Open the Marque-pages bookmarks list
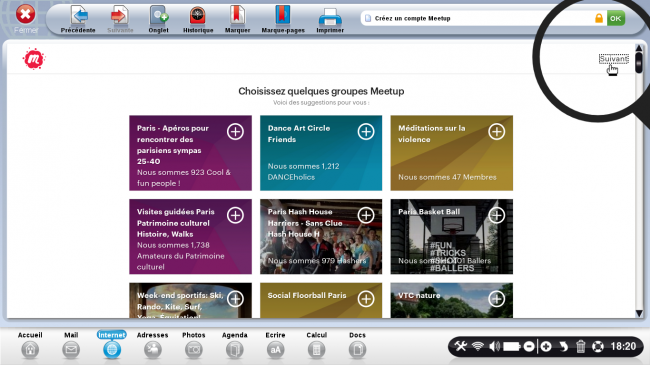This screenshot has height=365, width=650. (283, 16)
